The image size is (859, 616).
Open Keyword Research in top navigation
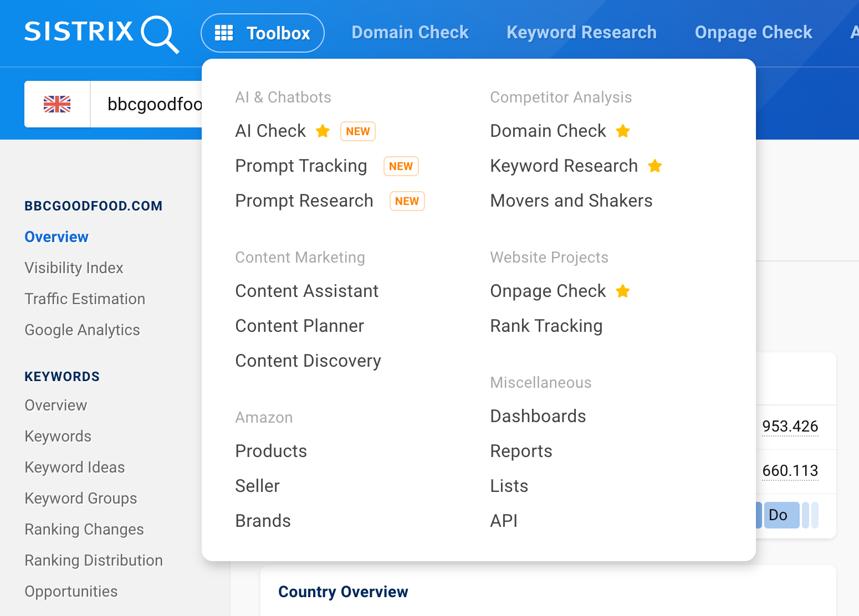pos(581,33)
